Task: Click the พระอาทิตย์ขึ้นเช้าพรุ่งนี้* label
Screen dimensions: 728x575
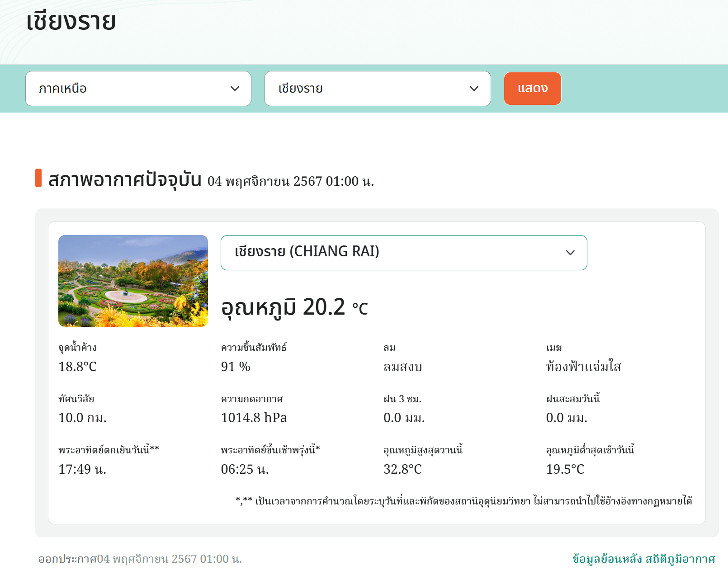Action: pyautogui.click(x=270, y=450)
